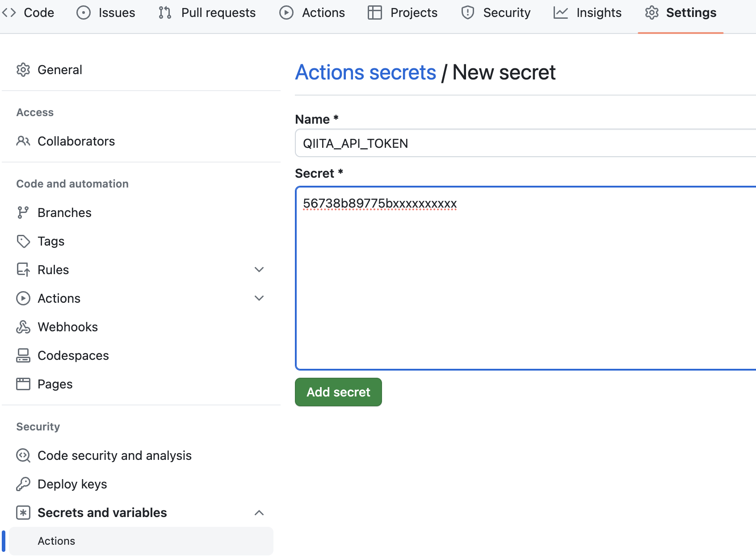Click the Codespaces icon in sidebar
The width and height of the screenshot is (756, 559).
click(x=23, y=355)
